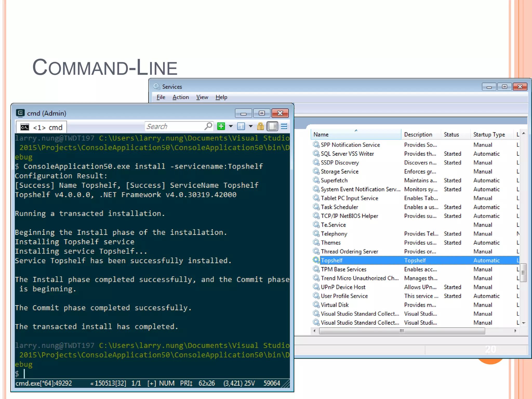Click TPM Base Services gear icon

click(316, 269)
